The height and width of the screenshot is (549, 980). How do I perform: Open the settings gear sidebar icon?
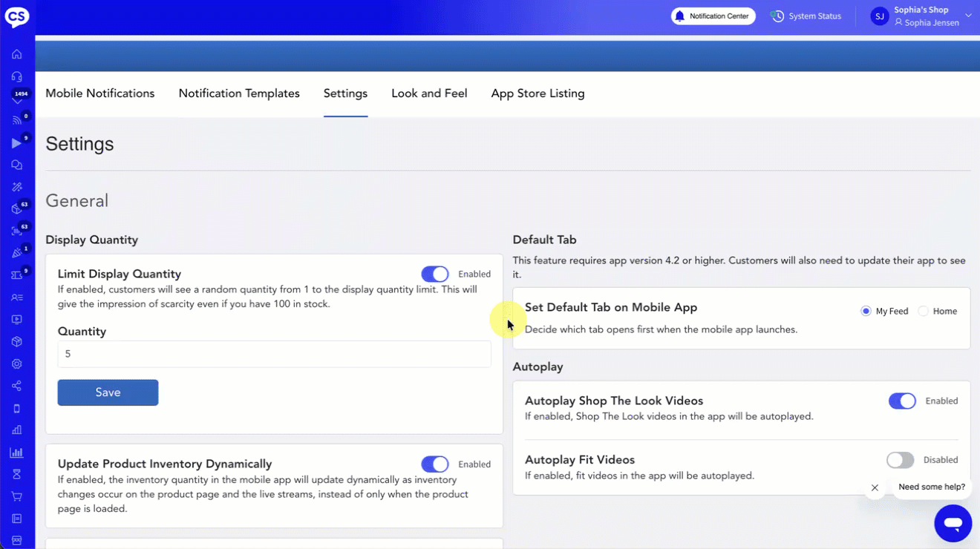pos(16,364)
